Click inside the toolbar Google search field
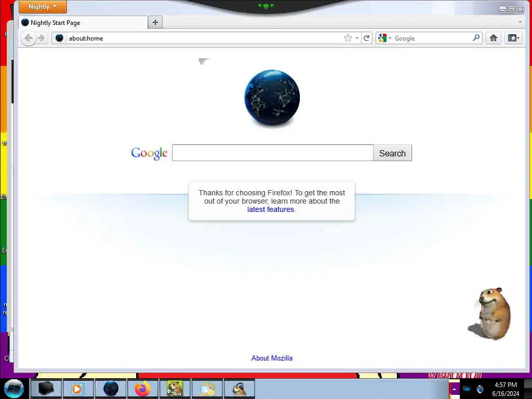 coord(432,38)
